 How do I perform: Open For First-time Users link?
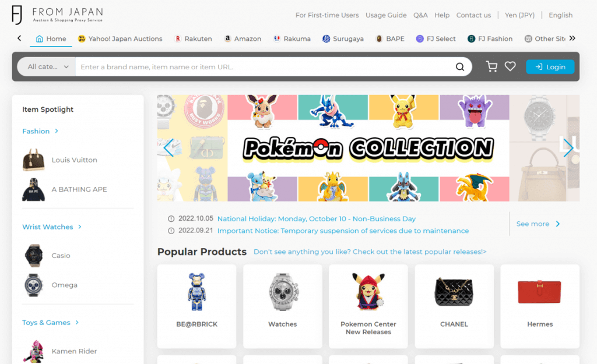[327, 15]
